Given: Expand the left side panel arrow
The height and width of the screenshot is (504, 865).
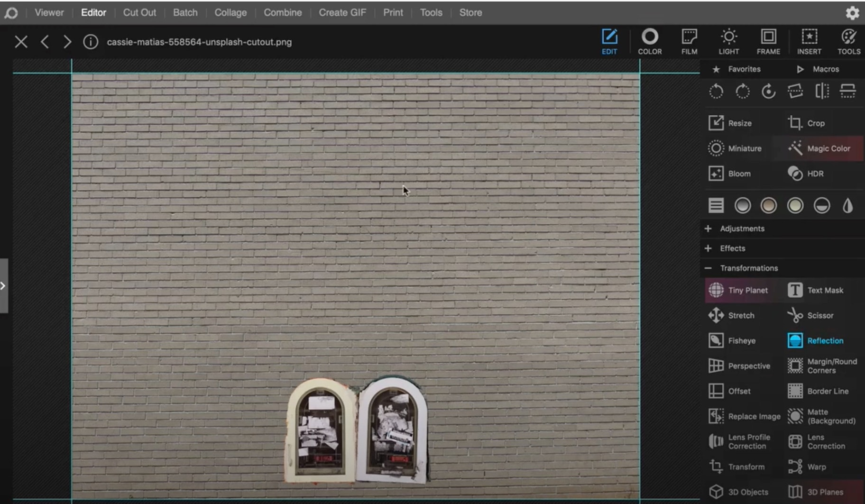Looking at the screenshot, I should pos(3,285).
